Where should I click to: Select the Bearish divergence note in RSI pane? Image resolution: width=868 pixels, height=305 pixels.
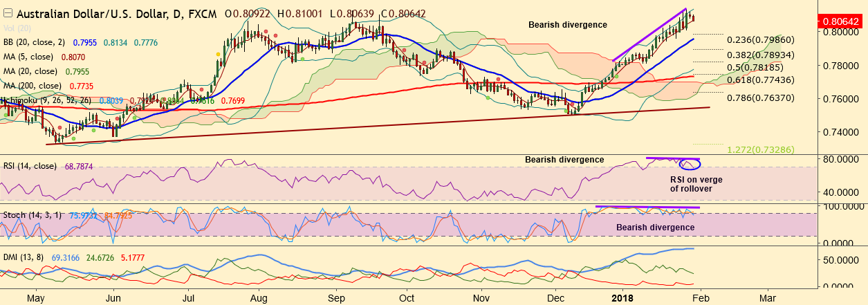(564, 160)
